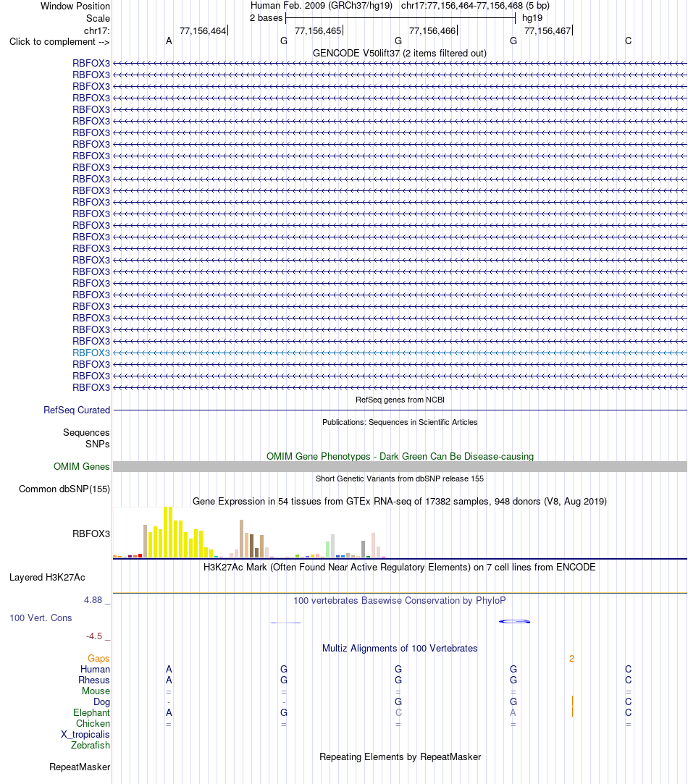The image size is (688, 784).
Task: Click the 'RepeatMasker' track label
Action: click(80, 767)
